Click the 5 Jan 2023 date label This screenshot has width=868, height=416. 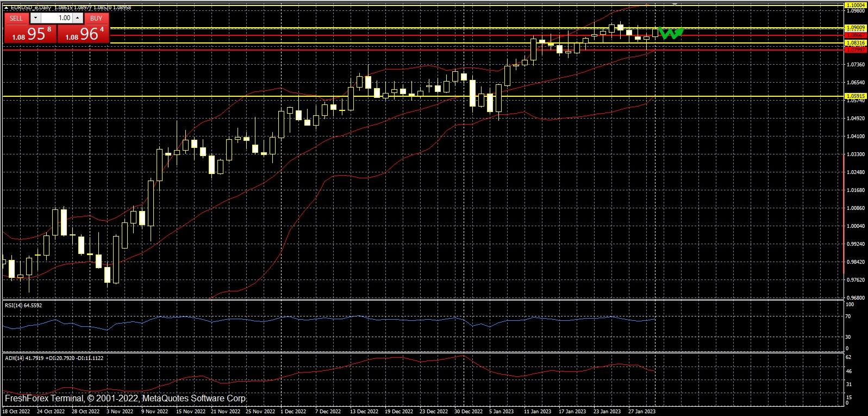click(501, 412)
